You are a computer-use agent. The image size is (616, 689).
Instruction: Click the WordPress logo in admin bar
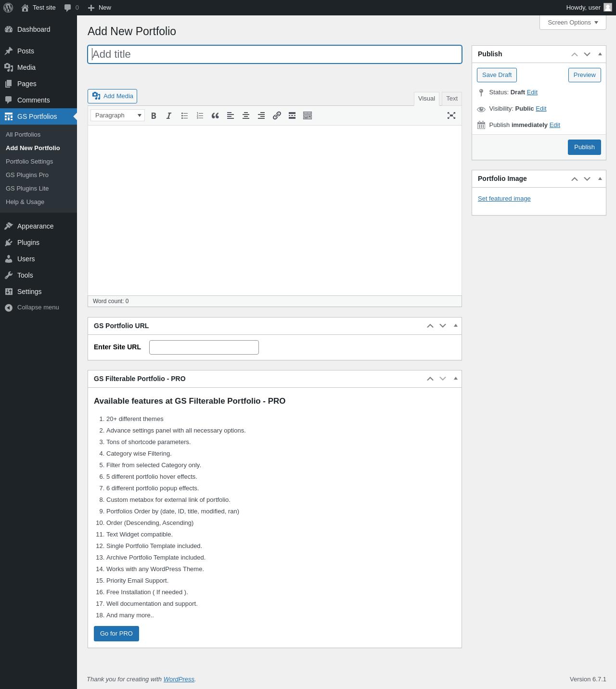click(8, 8)
